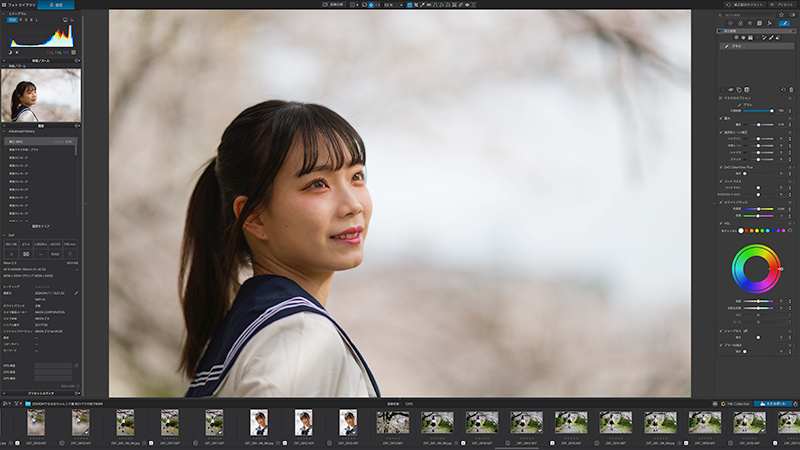
Task: Open the Detail corrections tab icon
Action: 750,23
